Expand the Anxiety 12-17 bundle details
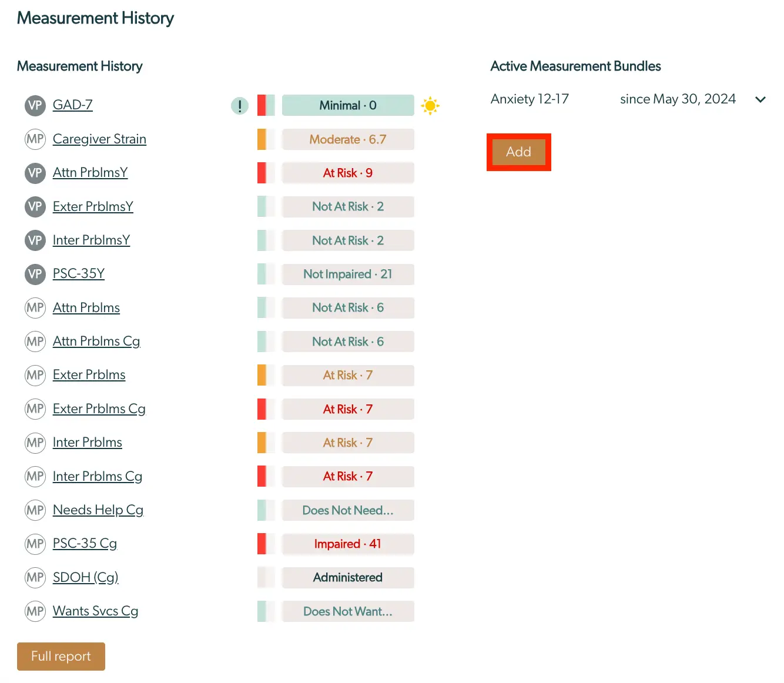Screen dimensions: 784x683 (760, 99)
